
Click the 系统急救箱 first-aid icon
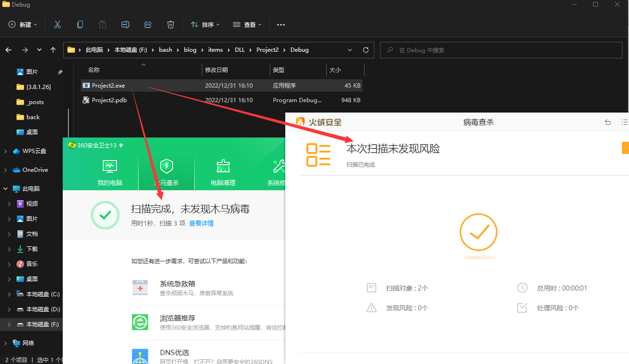pyautogui.click(x=140, y=287)
